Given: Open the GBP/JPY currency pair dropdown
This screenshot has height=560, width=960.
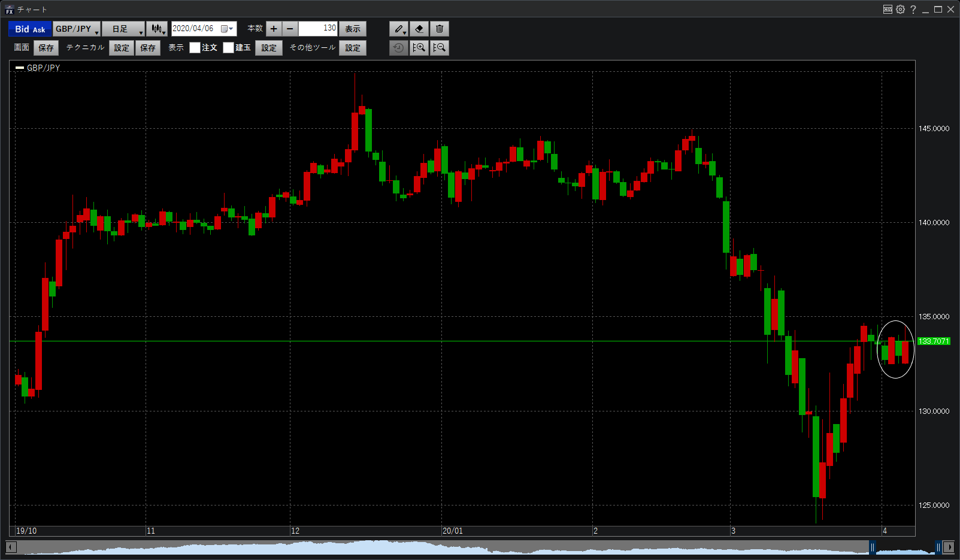Looking at the screenshot, I should 77,29.
